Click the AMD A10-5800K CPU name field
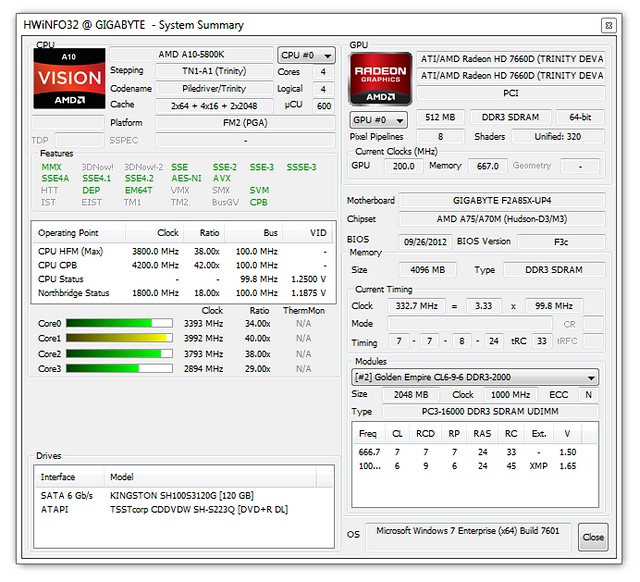This screenshot has width=640, height=582. pos(191,54)
